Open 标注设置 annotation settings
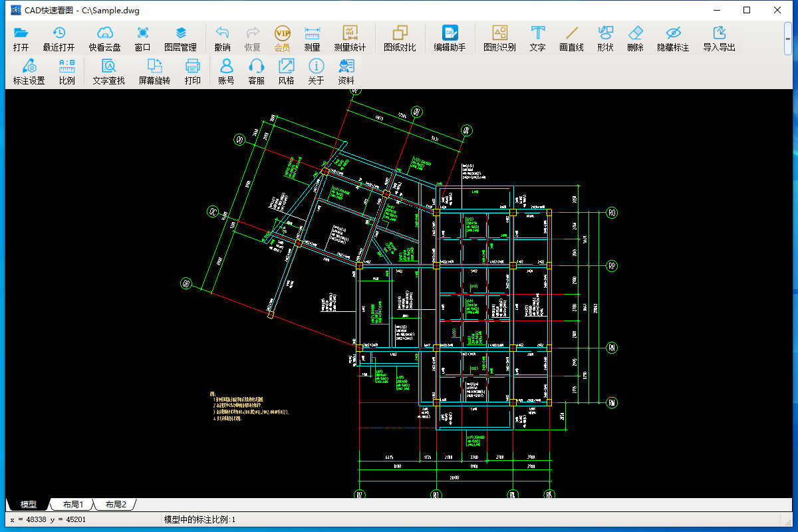Viewport: 798px width, 532px height. [x=29, y=72]
